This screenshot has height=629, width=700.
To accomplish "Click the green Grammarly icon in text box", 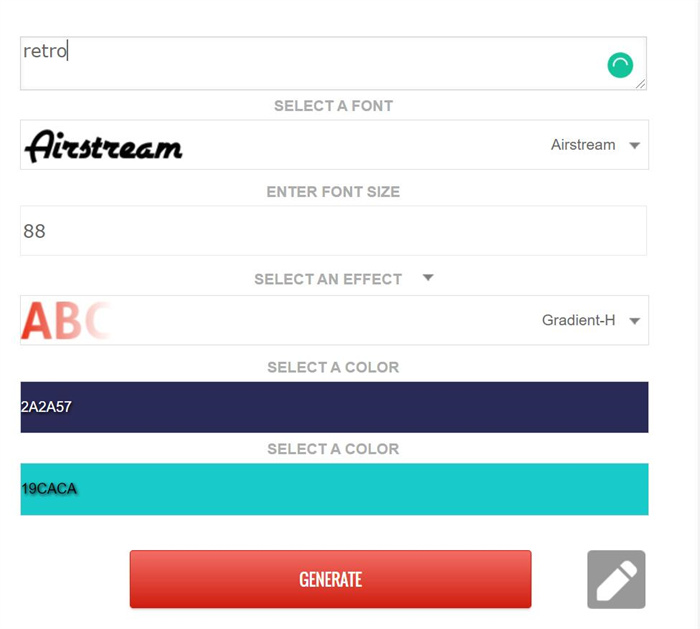I will click(x=620, y=65).
